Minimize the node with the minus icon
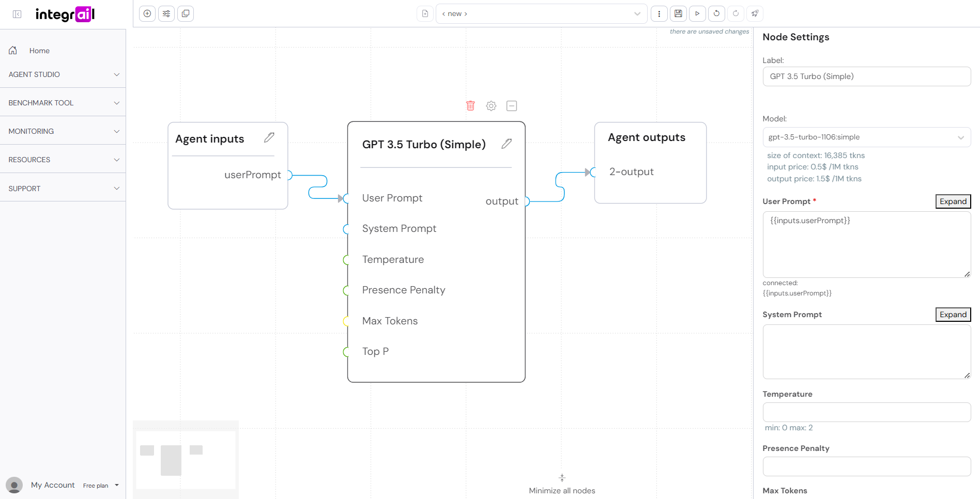 pos(512,106)
